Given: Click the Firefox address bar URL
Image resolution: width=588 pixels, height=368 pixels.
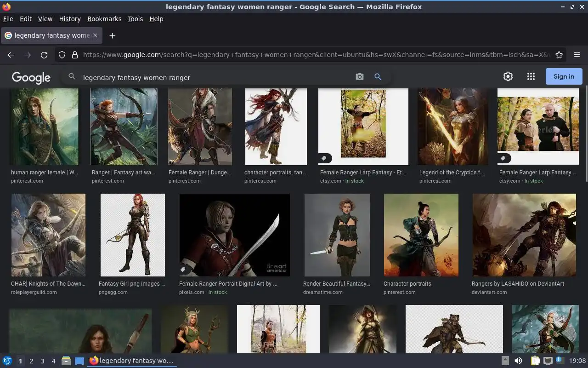Looking at the screenshot, I should pyautogui.click(x=316, y=55).
